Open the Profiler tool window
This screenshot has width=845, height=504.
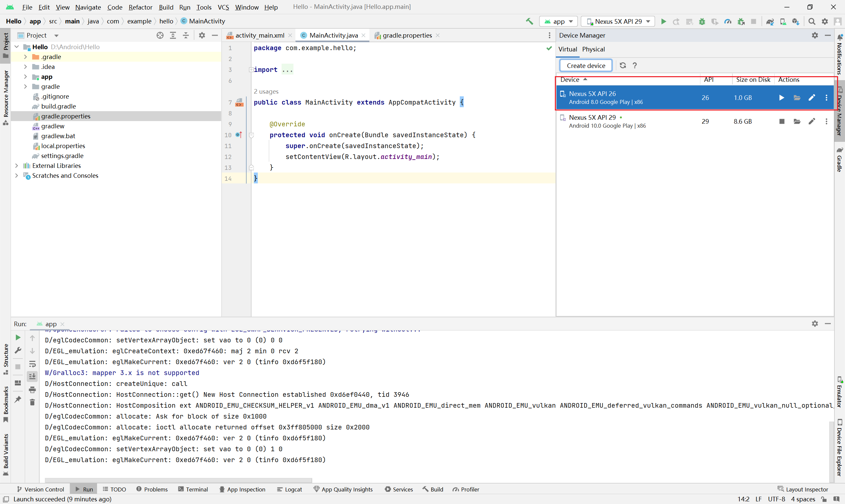pos(466,489)
